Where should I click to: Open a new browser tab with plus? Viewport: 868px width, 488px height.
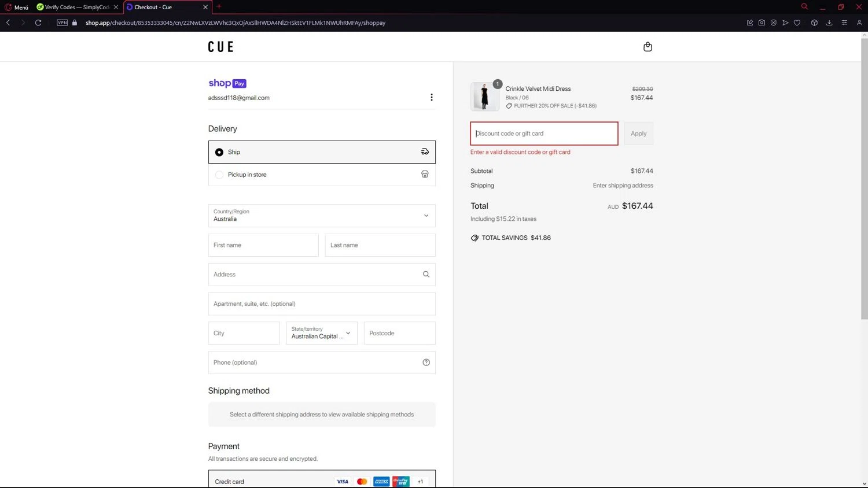(x=219, y=6)
